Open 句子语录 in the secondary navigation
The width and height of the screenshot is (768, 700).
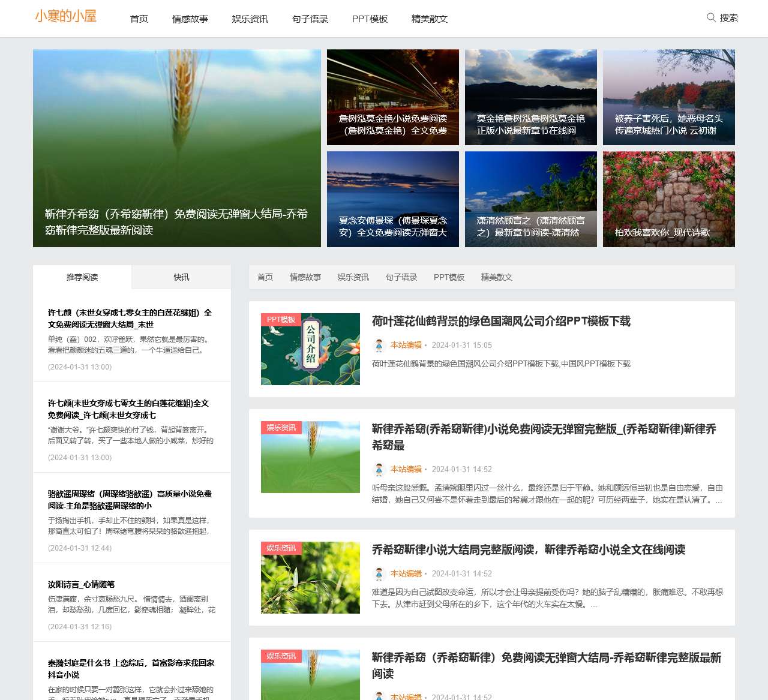(x=401, y=277)
